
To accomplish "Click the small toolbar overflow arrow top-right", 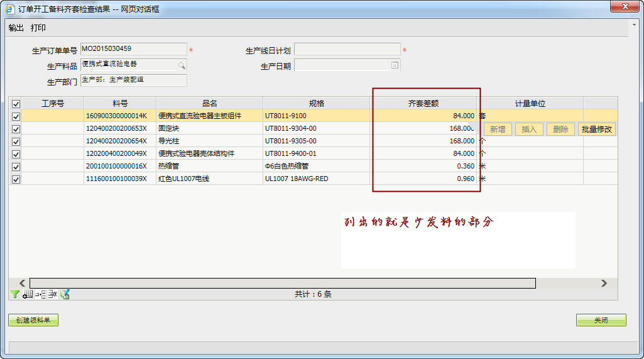I will coord(634,25).
